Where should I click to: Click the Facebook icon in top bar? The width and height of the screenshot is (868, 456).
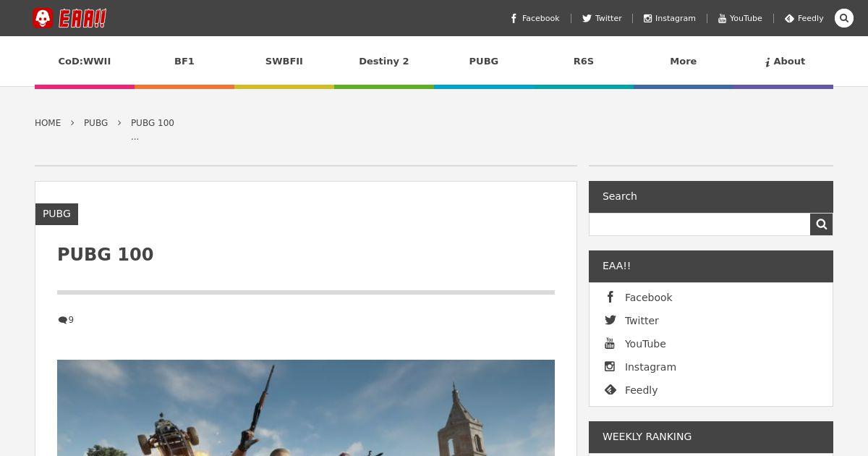(x=514, y=19)
